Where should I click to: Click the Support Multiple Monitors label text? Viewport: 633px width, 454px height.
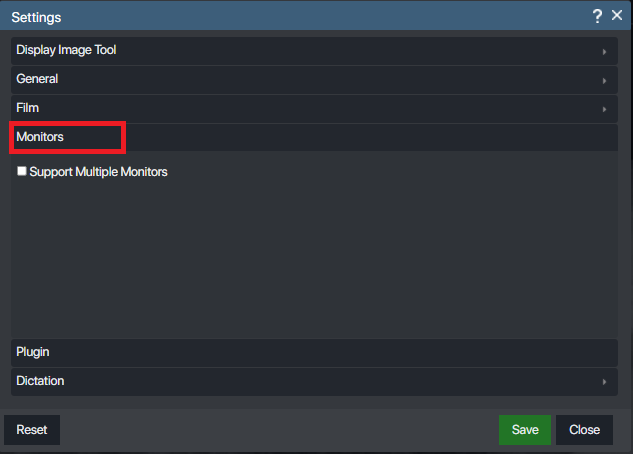pos(98,172)
